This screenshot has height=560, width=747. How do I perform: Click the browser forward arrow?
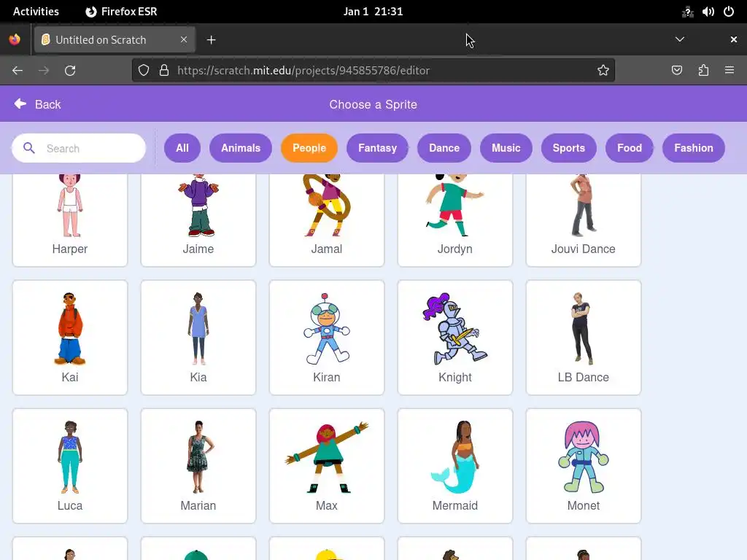[44, 71]
